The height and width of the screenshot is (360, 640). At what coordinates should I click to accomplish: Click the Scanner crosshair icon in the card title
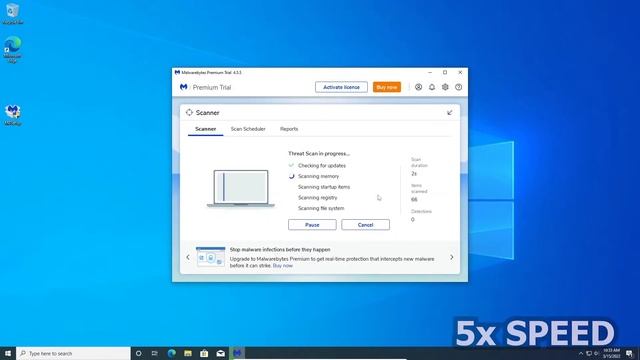(x=189, y=112)
